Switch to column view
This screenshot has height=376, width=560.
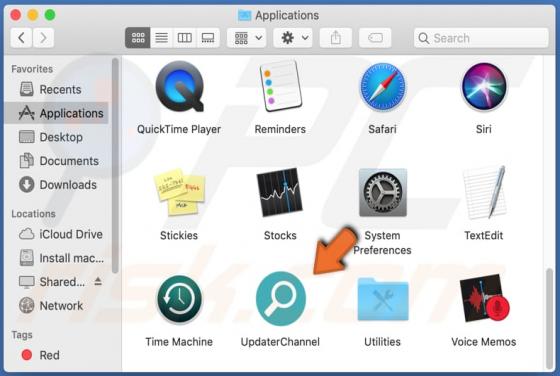pyautogui.click(x=185, y=37)
